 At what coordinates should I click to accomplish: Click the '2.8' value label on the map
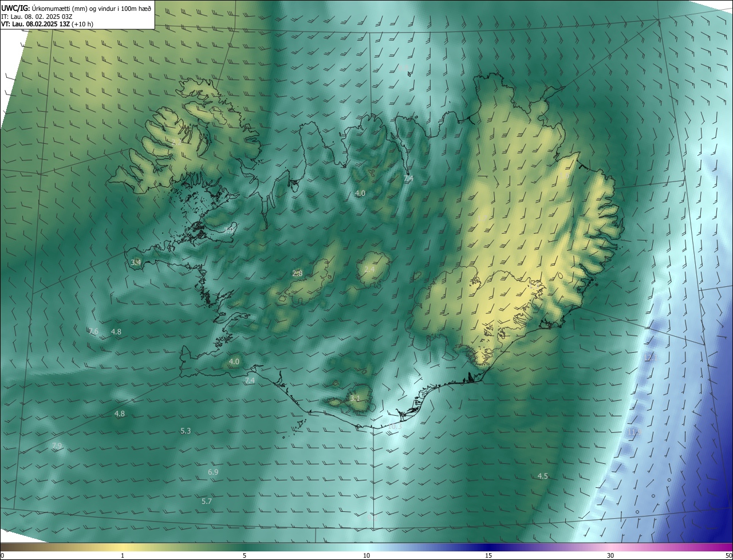point(297,273)
